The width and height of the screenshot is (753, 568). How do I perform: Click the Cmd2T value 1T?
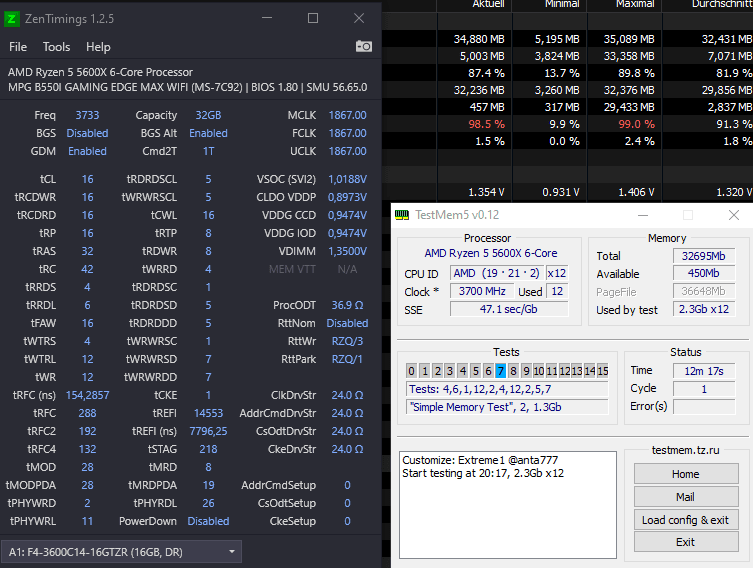[208, 151]
